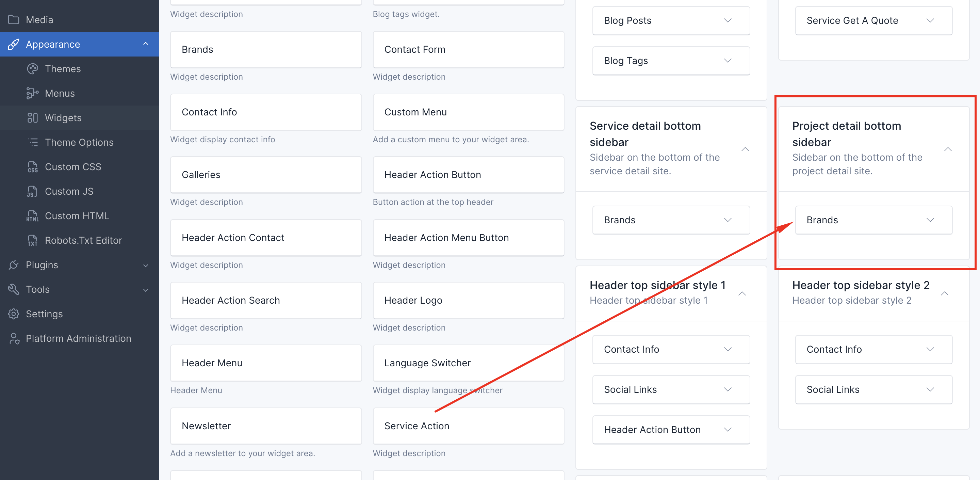The width and height of the screenshot is (980, 480).
Task: Open the Settings section
Action: click(x=80, y=314)
